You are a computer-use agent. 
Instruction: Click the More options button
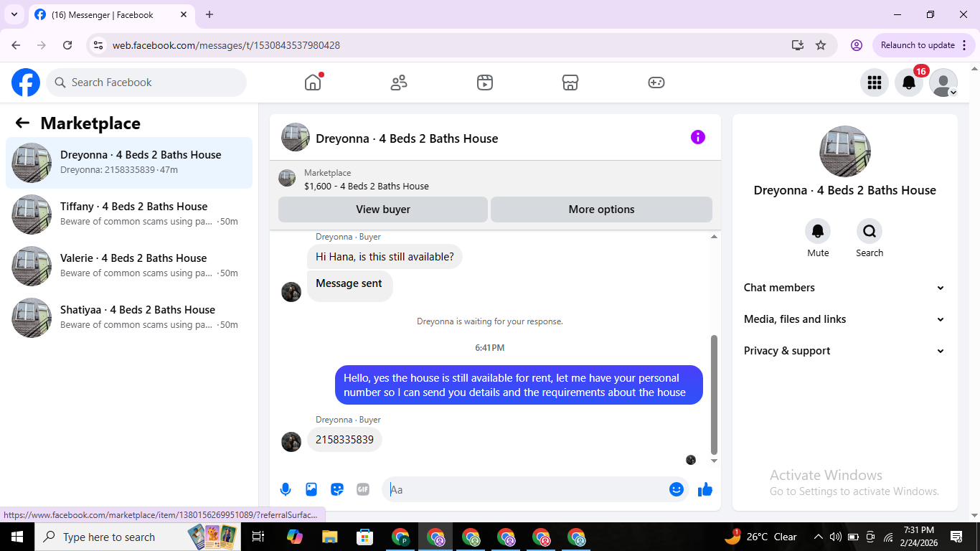click(x=601, y=209)
